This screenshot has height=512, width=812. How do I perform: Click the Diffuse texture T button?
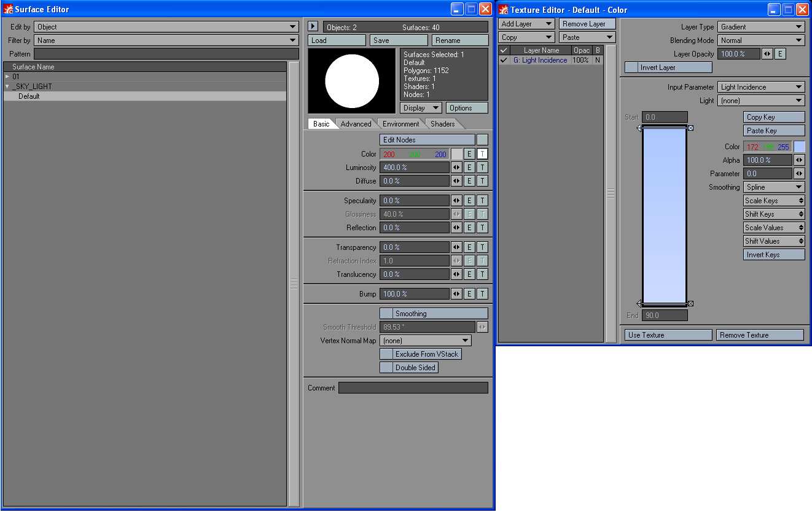[x=482, y=181]
